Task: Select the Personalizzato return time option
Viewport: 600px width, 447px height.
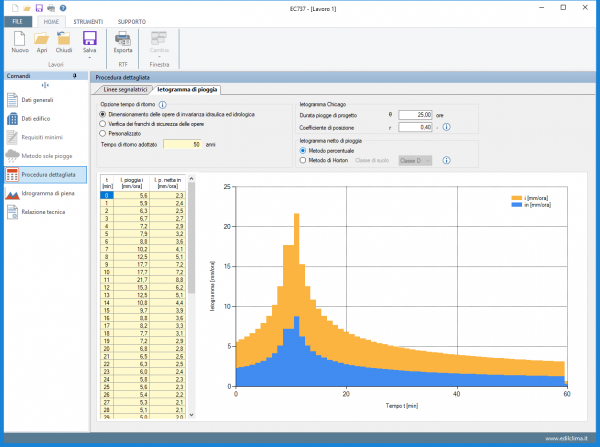Action: click(x=103, y=132)
